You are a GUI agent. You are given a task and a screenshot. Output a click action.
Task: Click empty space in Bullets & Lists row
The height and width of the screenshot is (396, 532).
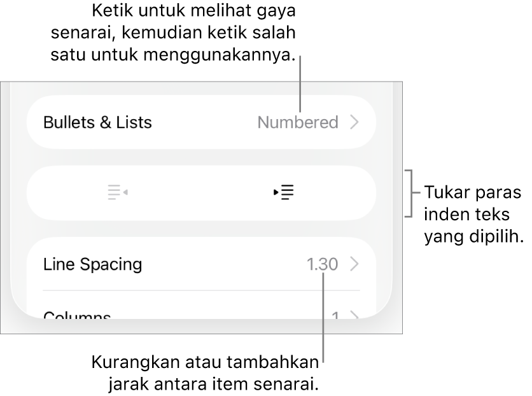204,122
